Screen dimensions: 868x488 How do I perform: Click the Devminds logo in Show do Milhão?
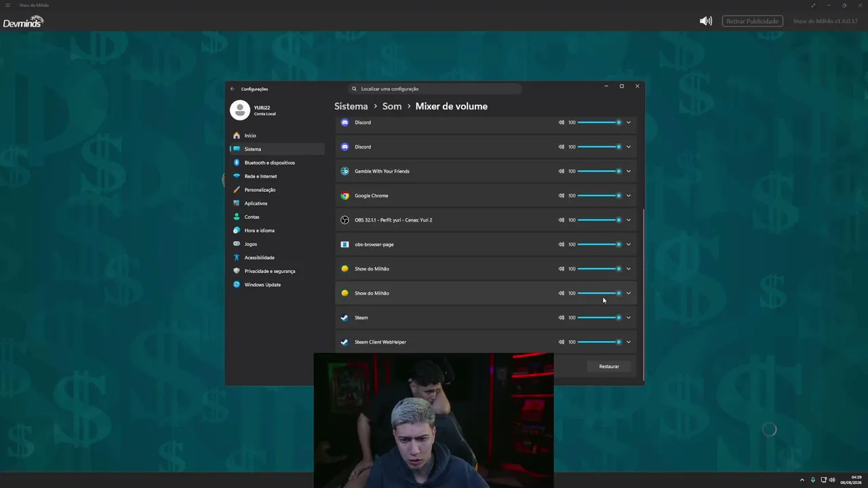coord(23,22)
